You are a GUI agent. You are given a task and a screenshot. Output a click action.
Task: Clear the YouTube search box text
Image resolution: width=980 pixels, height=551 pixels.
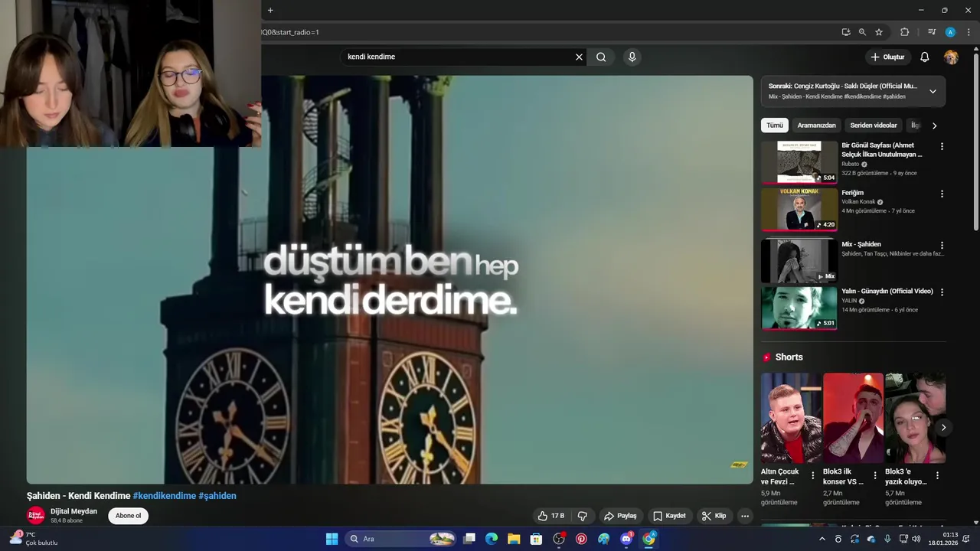click(579, 57)
